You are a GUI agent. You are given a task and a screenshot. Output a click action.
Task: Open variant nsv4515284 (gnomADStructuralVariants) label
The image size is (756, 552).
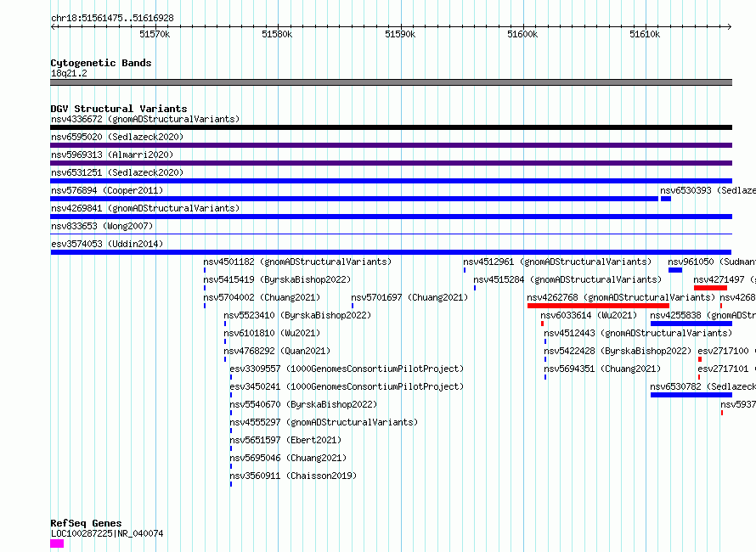pyautogui.click(x=567, y=279)
